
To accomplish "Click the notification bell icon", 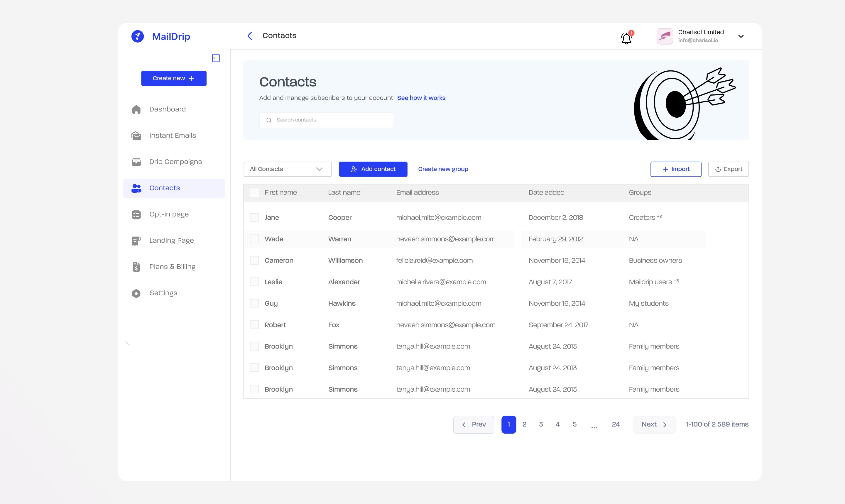I will 626,38.
